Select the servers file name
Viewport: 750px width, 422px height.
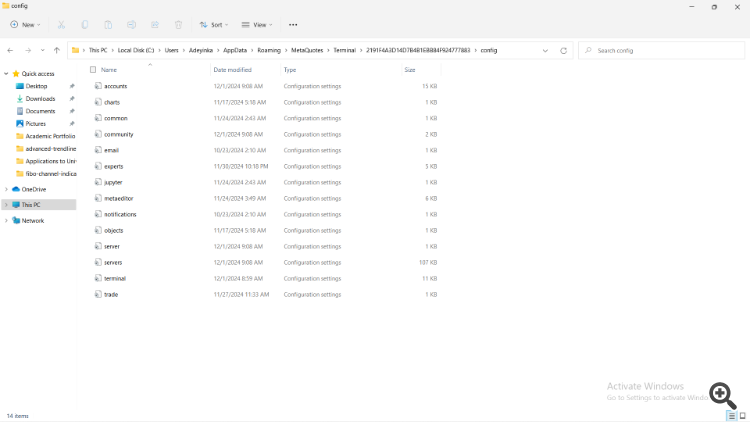[x=113, y=263]
